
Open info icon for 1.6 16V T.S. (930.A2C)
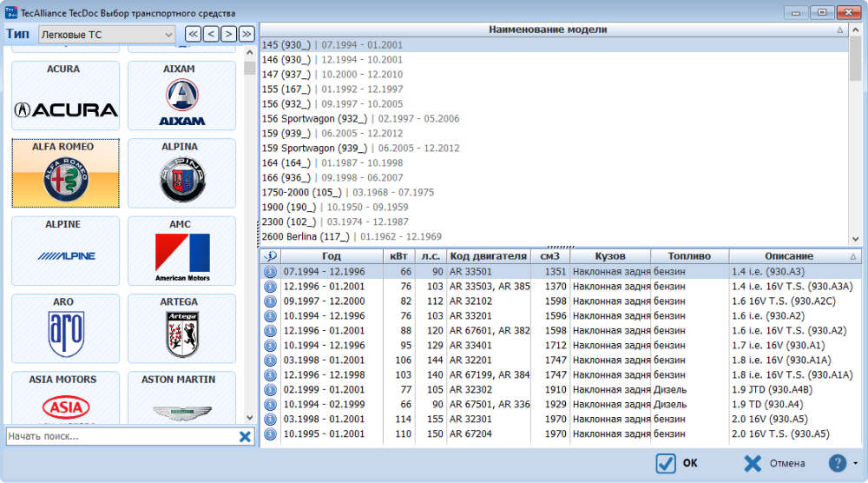[x=270, y=301]
